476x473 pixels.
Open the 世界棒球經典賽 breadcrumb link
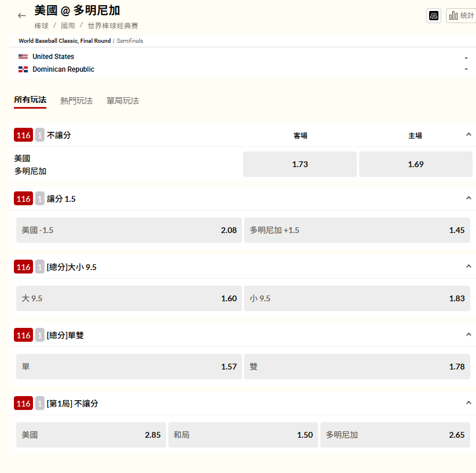[x=113, y=26]
